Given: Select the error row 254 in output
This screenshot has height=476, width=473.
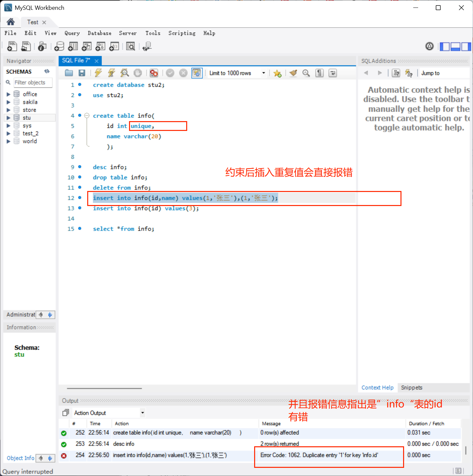Looking at the screenshot, I should [x=260, y=455].
